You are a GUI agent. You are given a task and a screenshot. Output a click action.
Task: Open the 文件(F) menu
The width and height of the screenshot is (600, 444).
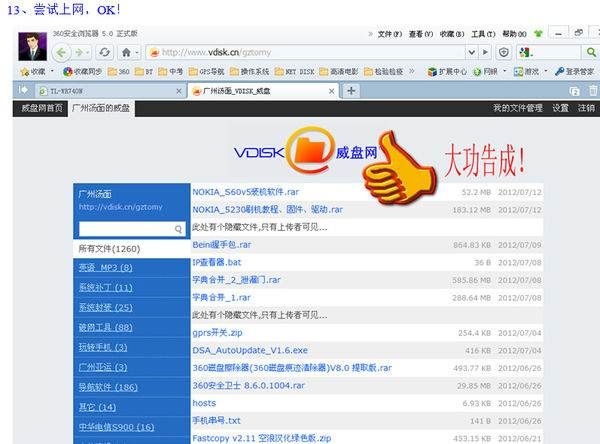[390, 34]
